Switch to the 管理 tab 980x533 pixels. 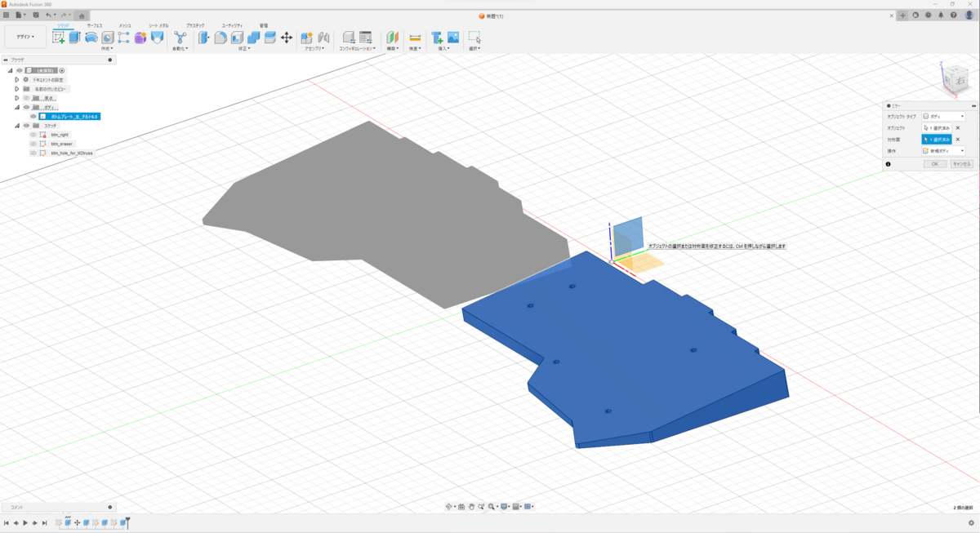pos(264,26)
